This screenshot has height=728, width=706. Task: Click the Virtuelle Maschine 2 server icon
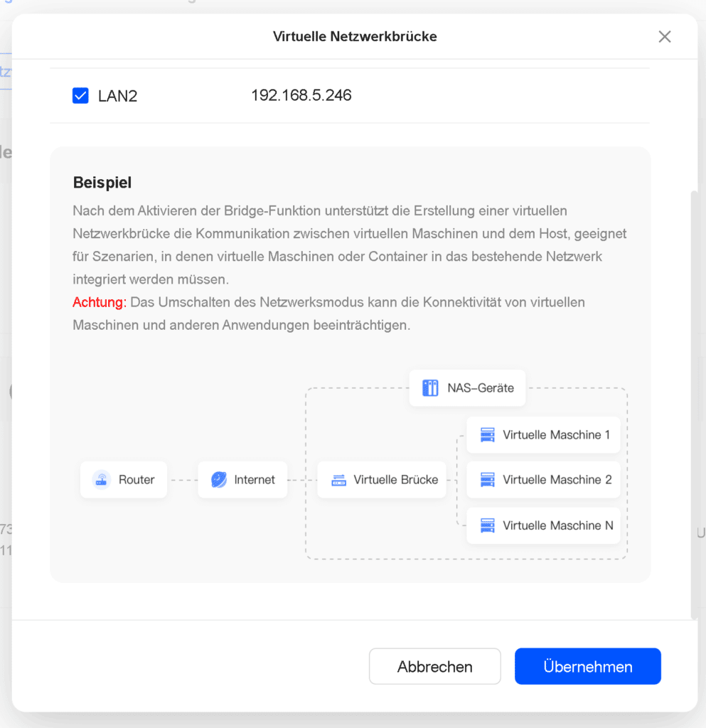[488, 480]
